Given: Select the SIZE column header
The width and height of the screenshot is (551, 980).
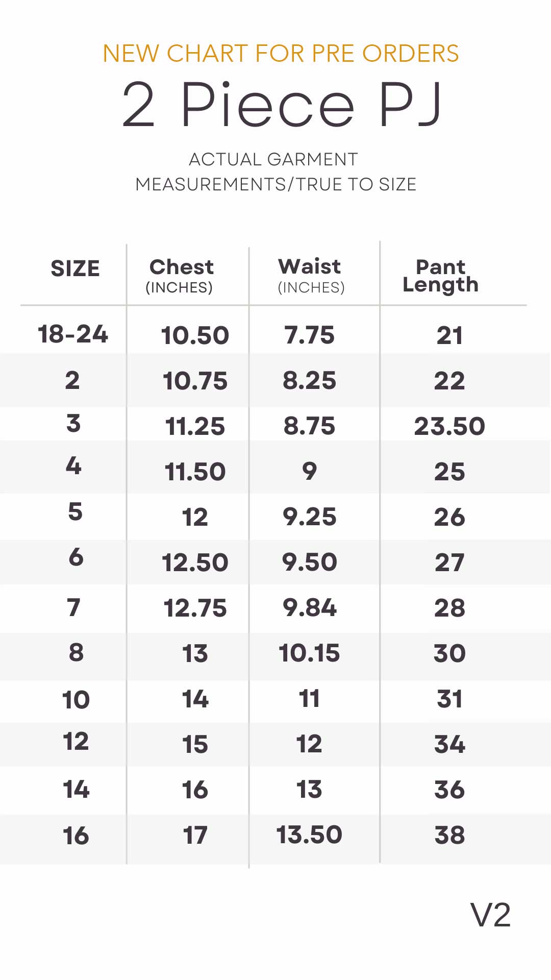Looking at the screenshot, I should (x=75, y=268).
